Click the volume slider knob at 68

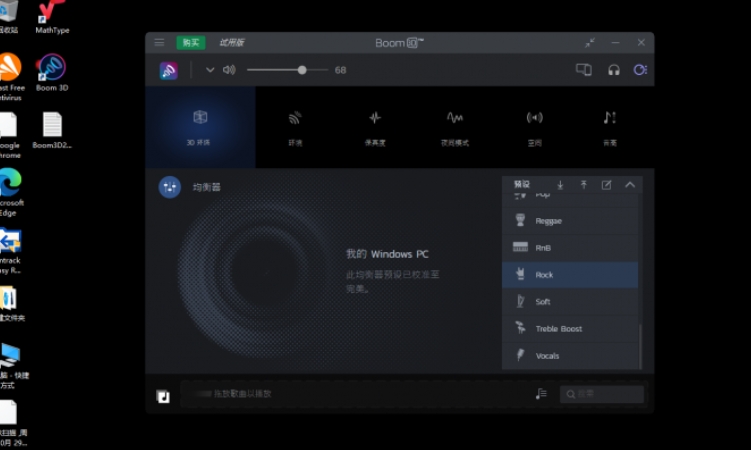pyautogui.click(x=302, y=70)
